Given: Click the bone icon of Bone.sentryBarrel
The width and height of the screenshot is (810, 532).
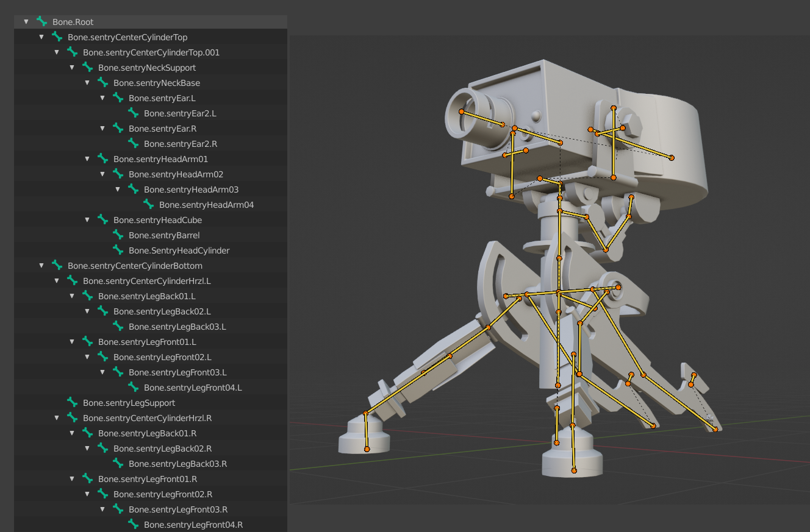Looking at the screenshot, I should click(x=118, y=235).
